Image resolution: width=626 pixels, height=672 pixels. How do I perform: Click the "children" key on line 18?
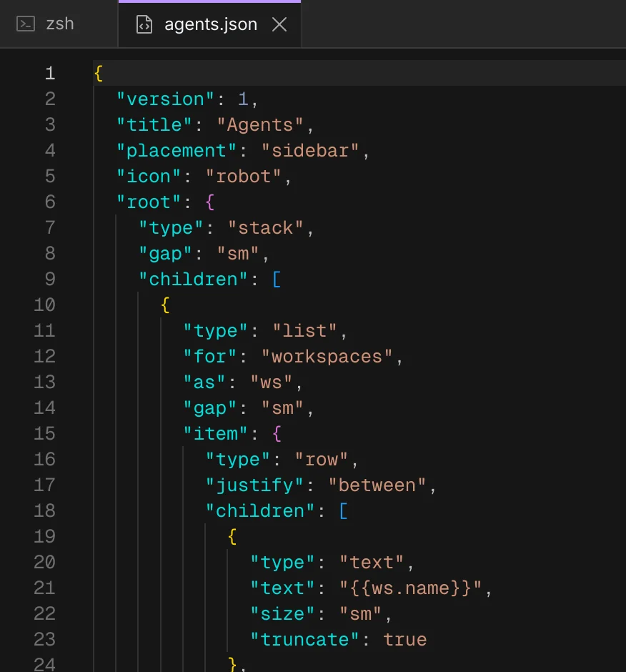click(x=260, y=511)
